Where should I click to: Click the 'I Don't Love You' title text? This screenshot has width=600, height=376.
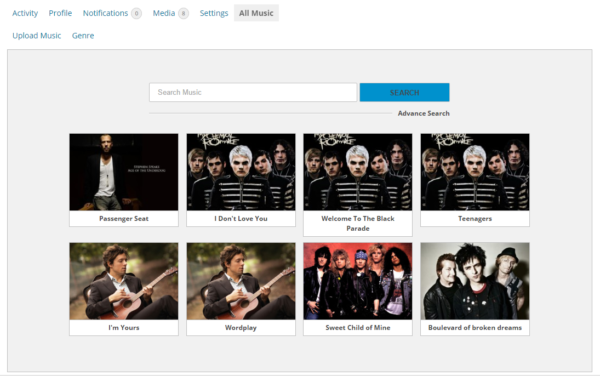[x=241, y=218]
